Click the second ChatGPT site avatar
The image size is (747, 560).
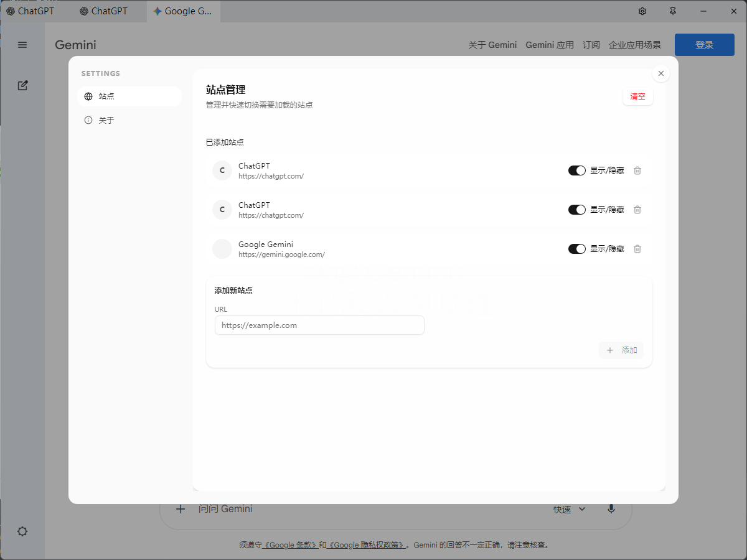[x=222, y=210]
